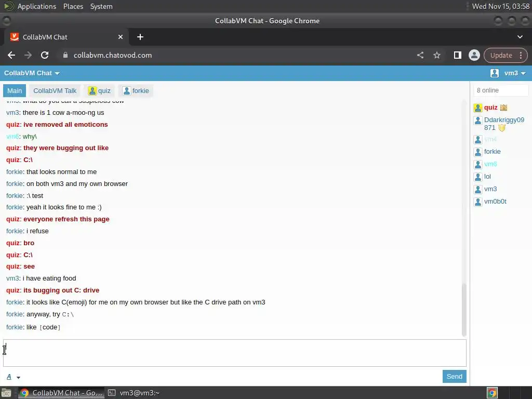This screenshot has width=532, height=399.
Task: Open the forkie private chat tab
Action: (136, 90)
